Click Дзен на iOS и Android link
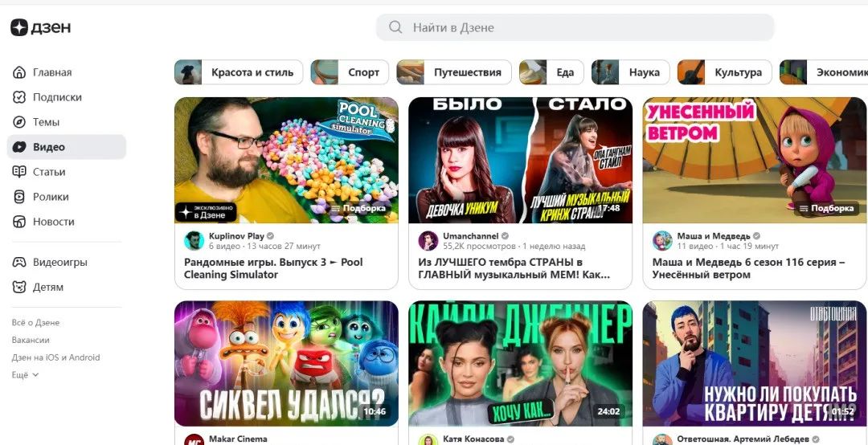Viewport: 868px width, 445px height. tap(56, 357)
